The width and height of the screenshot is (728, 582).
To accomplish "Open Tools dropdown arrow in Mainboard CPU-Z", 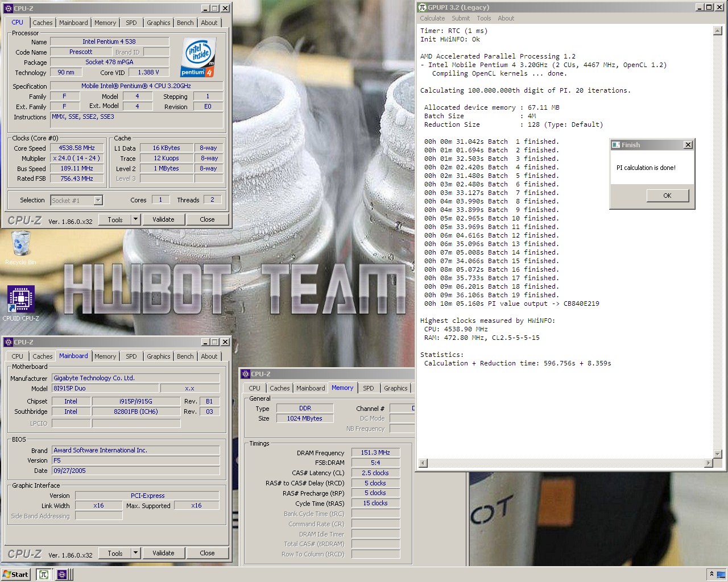I will [135, 553].
